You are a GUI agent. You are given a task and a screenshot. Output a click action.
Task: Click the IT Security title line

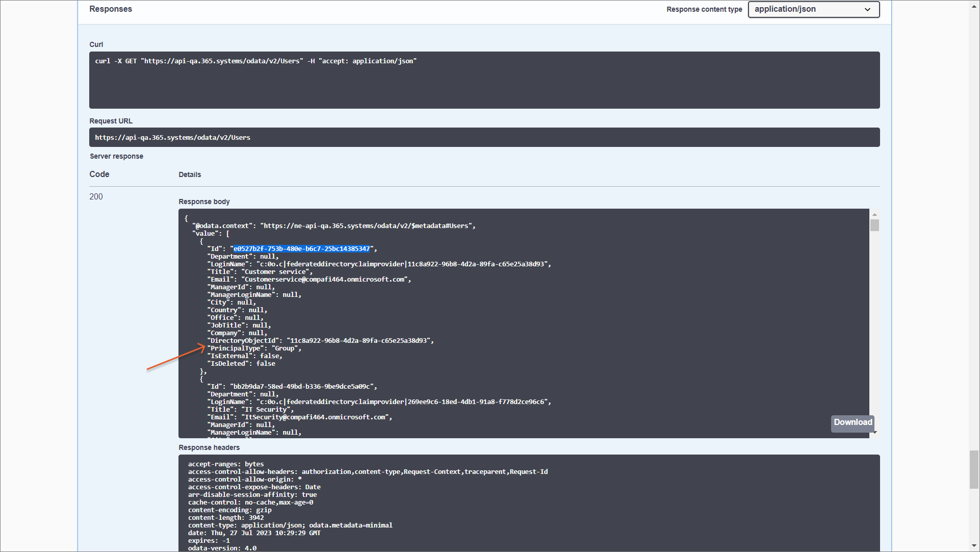250,410
